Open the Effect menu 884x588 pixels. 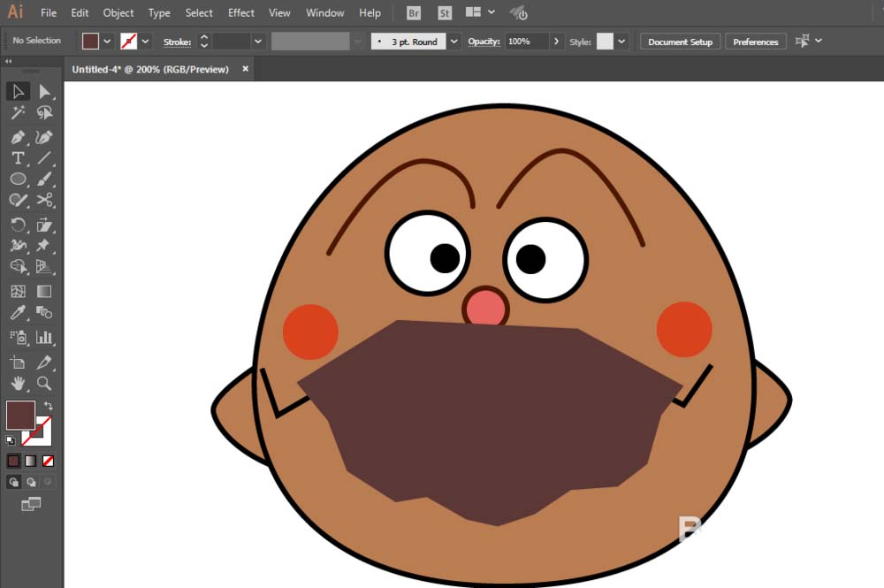click(240, 13)
